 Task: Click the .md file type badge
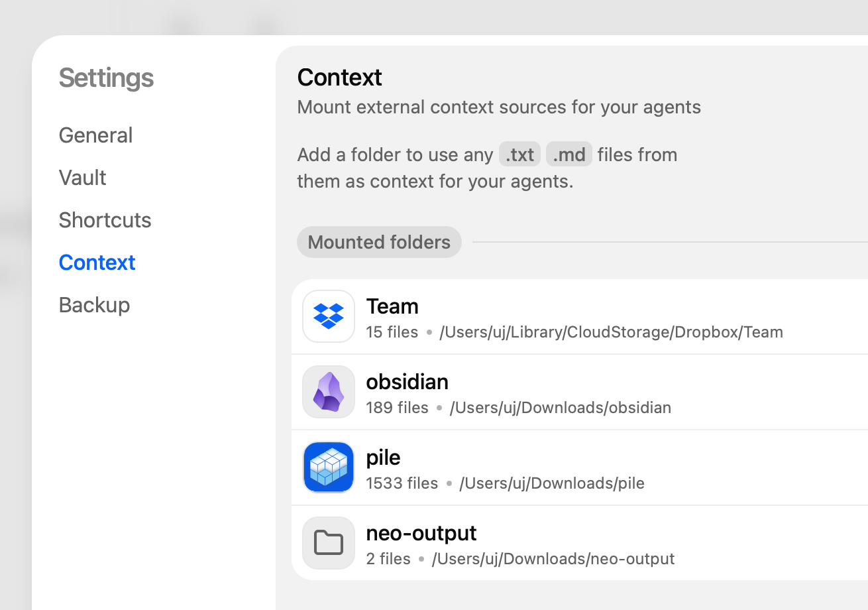click(569, 154)
